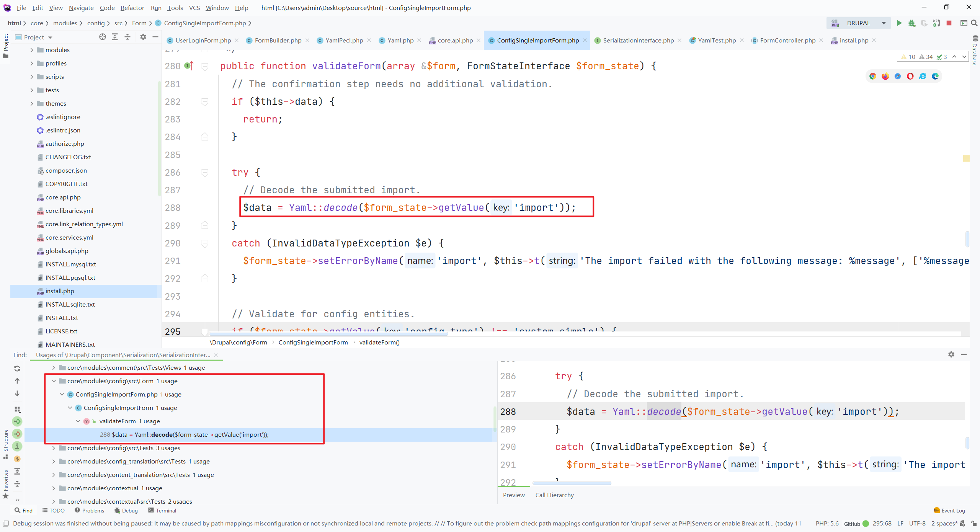Expand core\modules\config\src\Tests 3 usages
The width and height of the screenshot is (980, 532).
click(x=54, y=448)
